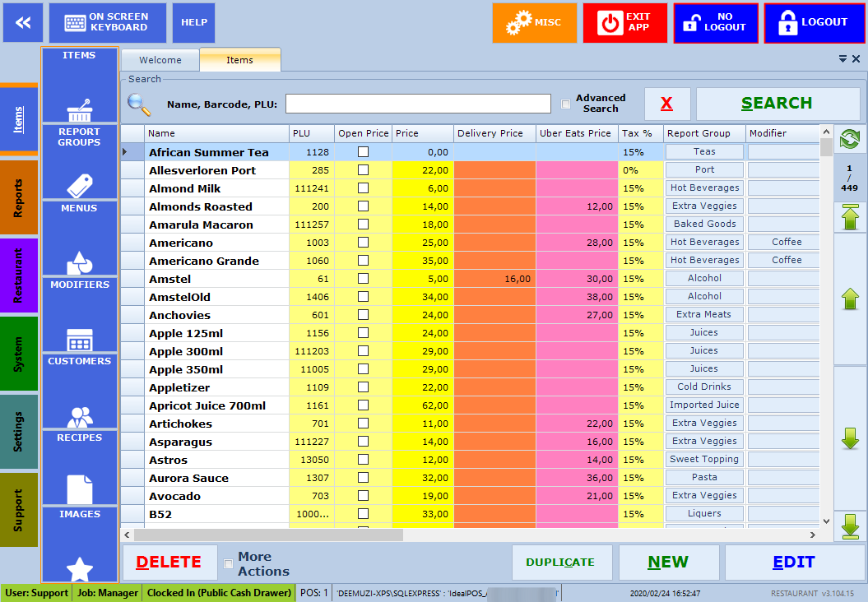Viewport: 868px width, 602px height.
Task: Open the tab list dropdown arrow
Action: [x=842, y=59]
